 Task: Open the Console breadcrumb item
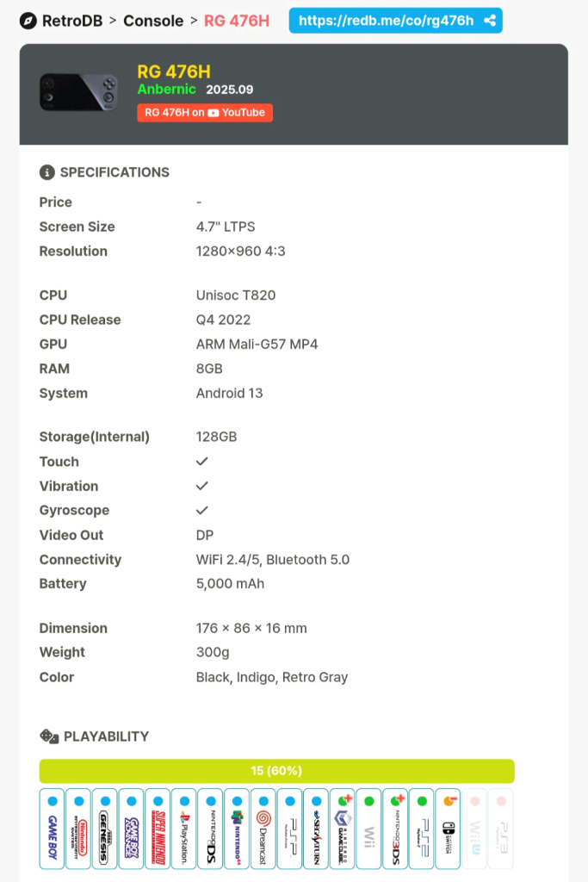153,21
